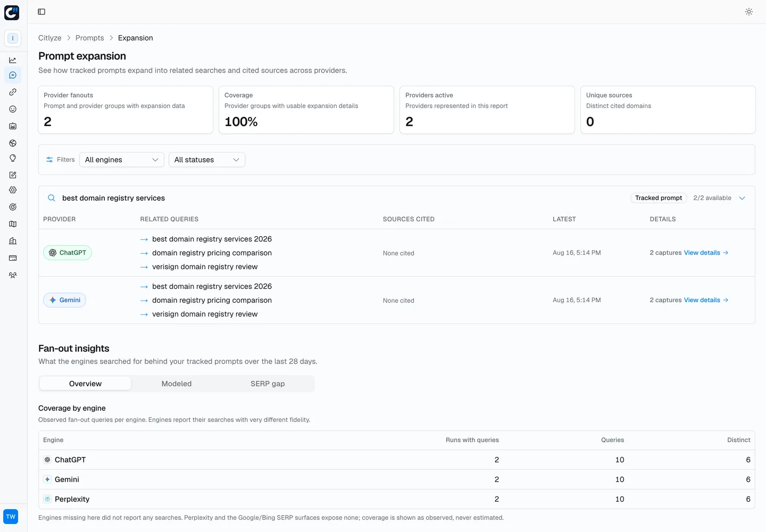Click the Providers active card

tap(487, 110)
